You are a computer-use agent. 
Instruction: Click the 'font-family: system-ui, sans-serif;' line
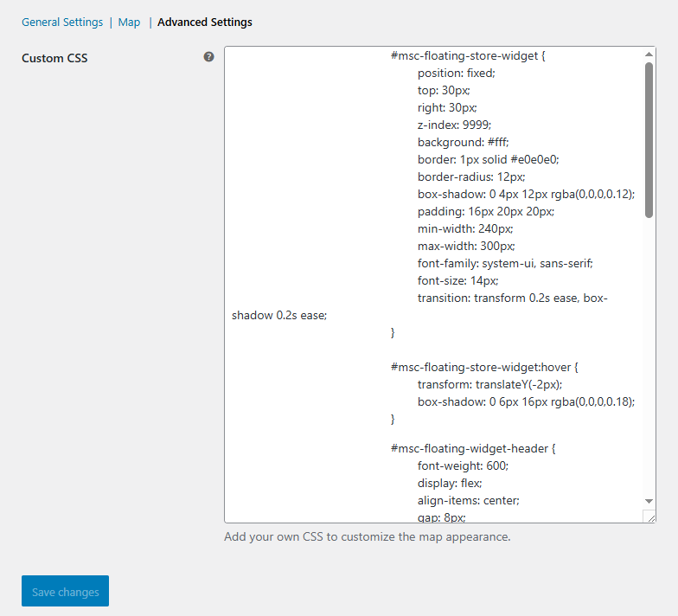click(x=505, y=263)
